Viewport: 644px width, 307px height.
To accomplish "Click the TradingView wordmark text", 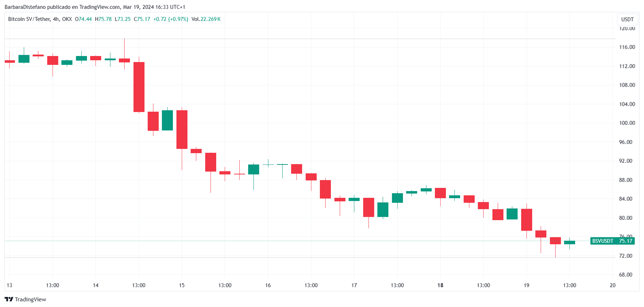I will coord(31,300).
